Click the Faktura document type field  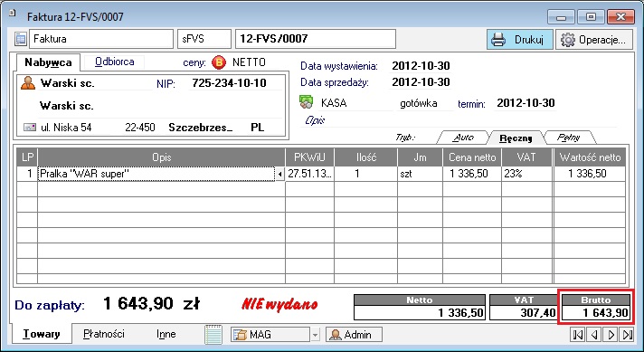[x=101, y=39]
